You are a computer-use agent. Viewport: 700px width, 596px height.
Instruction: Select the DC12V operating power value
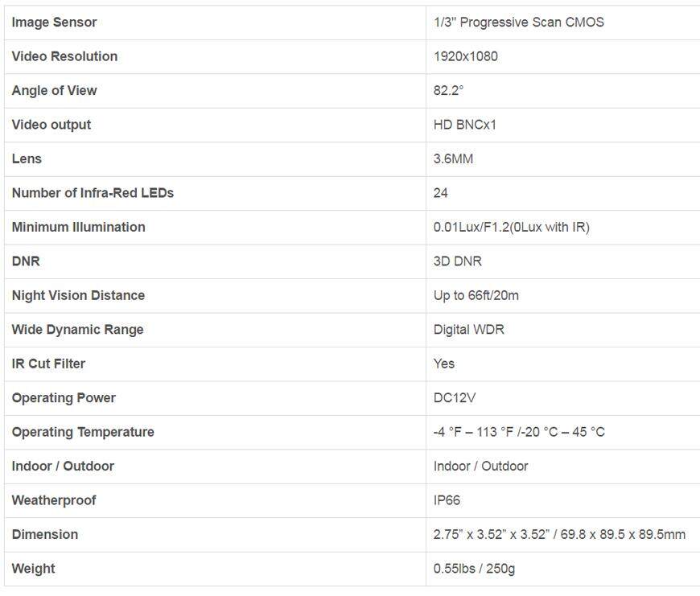pos(455,398)
